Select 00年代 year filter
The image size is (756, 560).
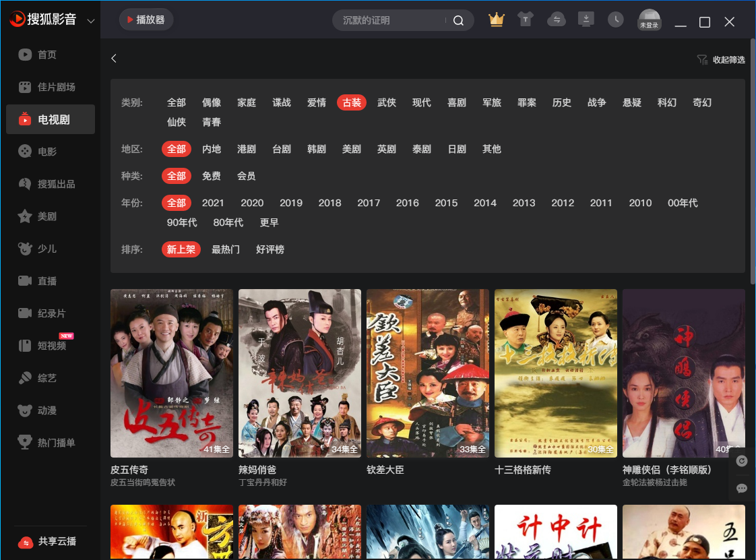point(683,203)
